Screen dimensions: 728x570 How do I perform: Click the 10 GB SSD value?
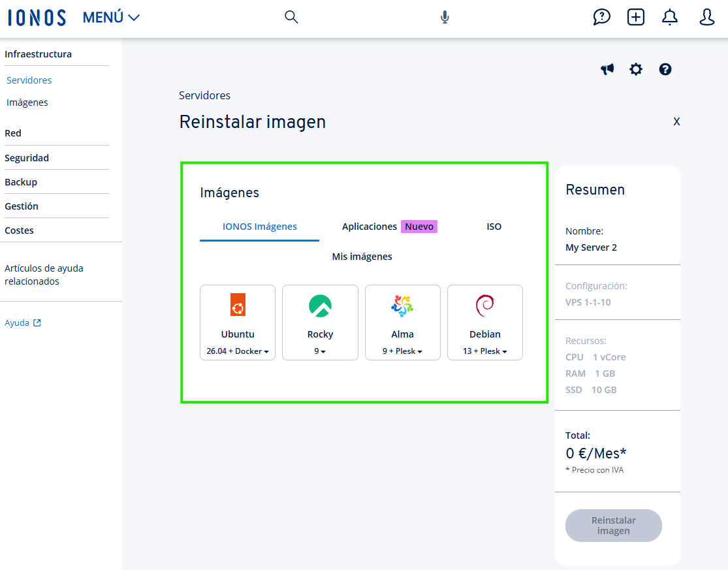(x=604, y=390)
